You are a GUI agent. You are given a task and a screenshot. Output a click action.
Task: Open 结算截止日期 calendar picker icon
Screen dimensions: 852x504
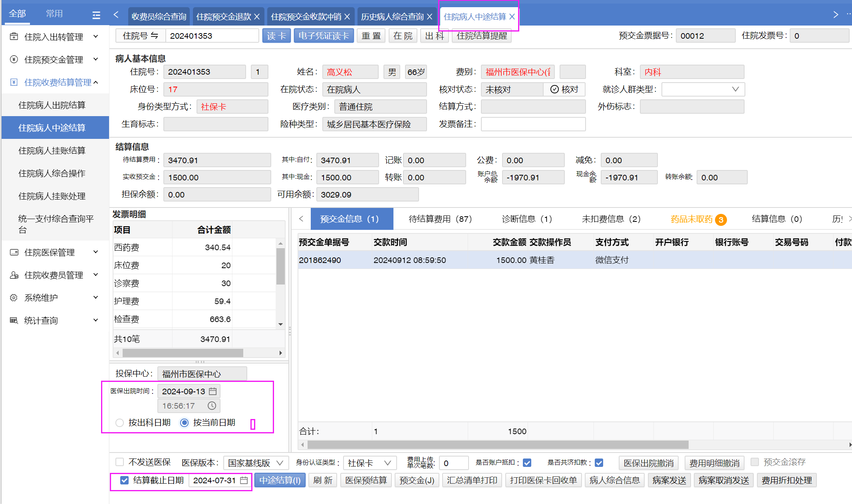coord(244,480)
